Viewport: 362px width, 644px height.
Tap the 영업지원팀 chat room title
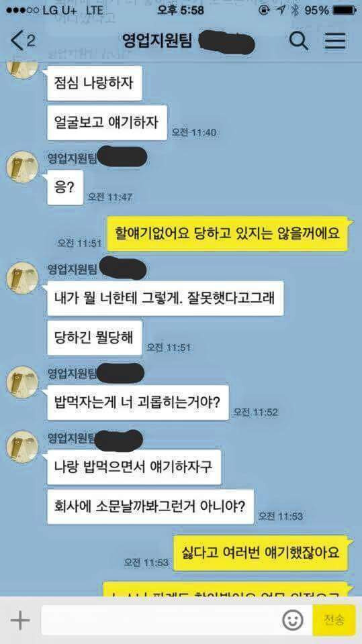click(x=158, y=41)
